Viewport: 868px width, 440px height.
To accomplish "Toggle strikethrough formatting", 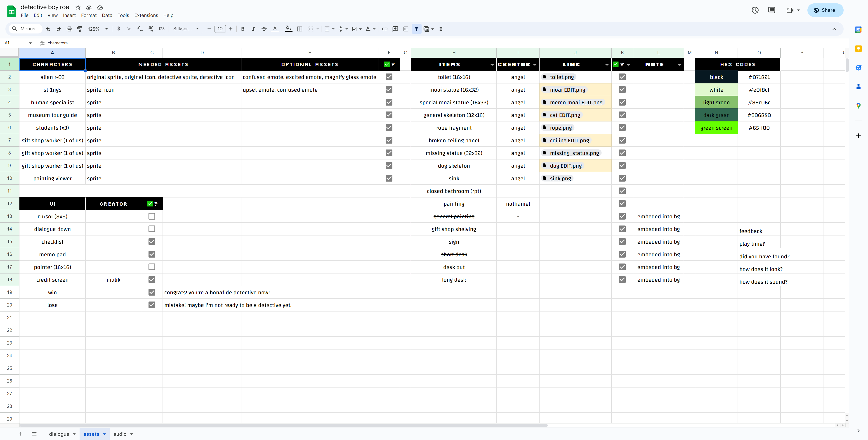I will (x=264, y=29).
